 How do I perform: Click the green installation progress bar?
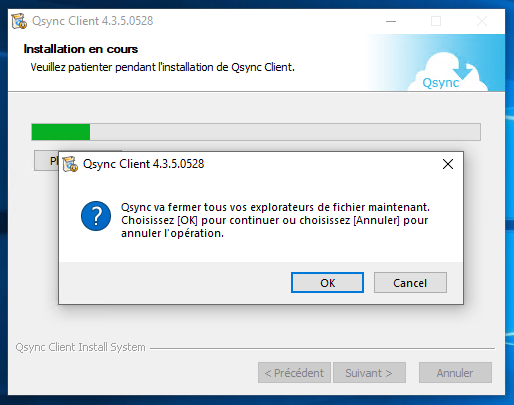coord(256,132)
